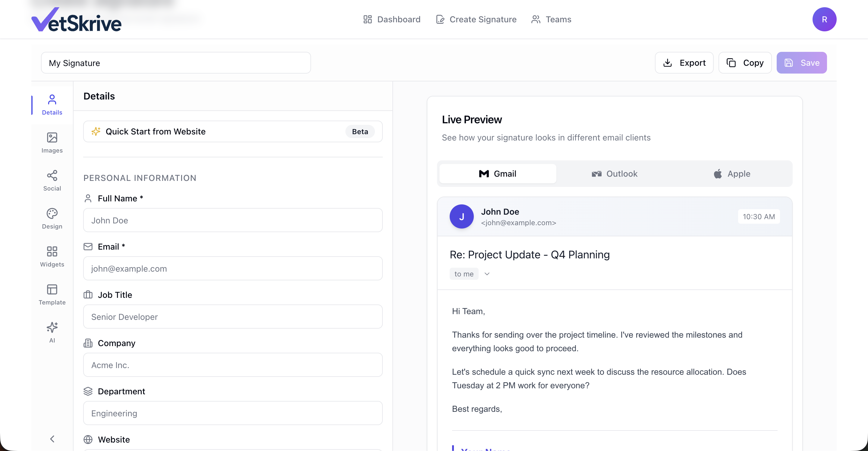Select the Template sidebar icon
The height and width of the screenshot is (451, 868).
[x=52, y=294]
